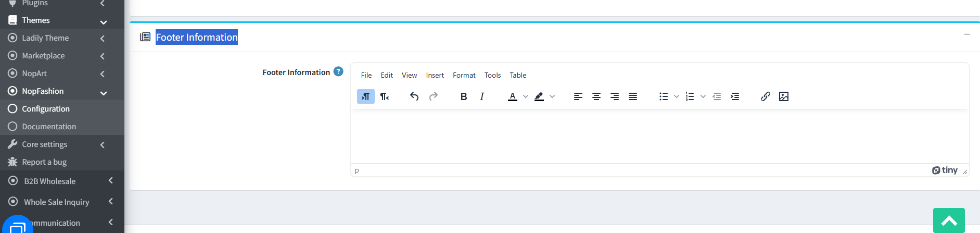Click the left-to-right text direction icon
Image resolution: width=980 pixels, height=233 pixels.
pyautogui.click(x=366, y=96)
